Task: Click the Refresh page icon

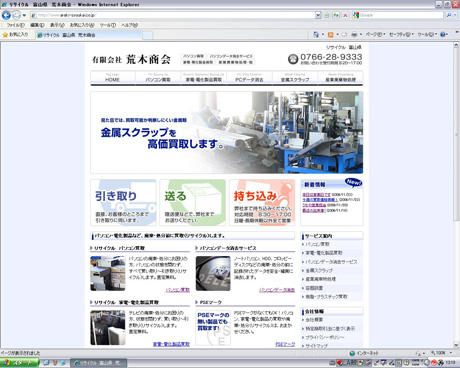Action: [x=336, y=15]
